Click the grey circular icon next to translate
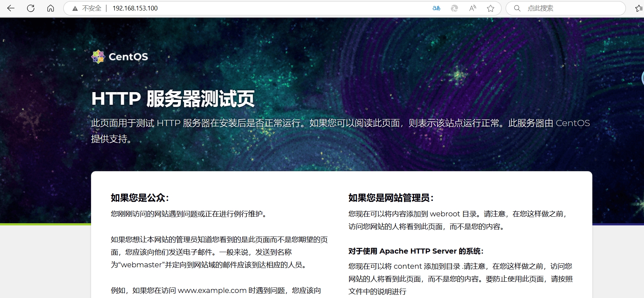The height and width of the screenshot is (298, 644). point(454,8)
